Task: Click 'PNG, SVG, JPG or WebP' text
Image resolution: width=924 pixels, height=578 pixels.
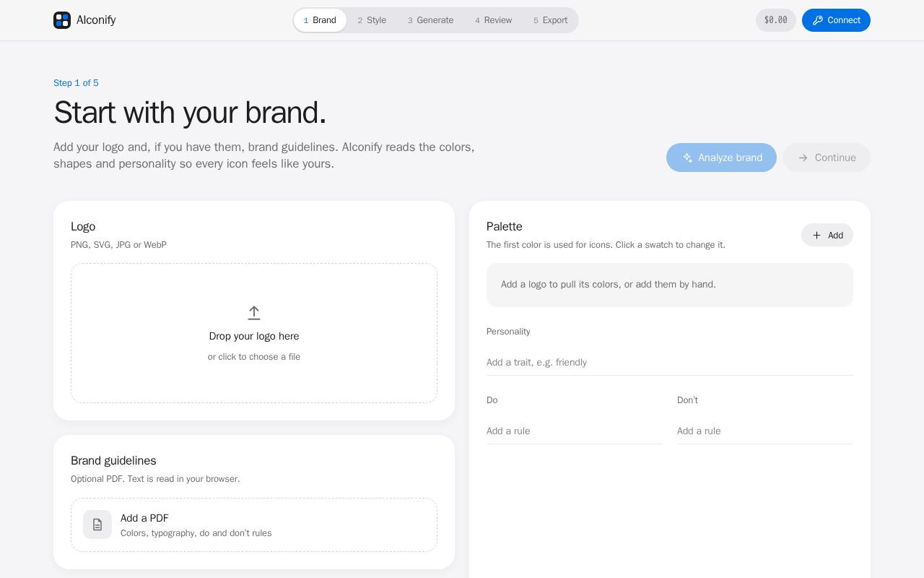Action: pyautogui.click(x=118, y=245)
